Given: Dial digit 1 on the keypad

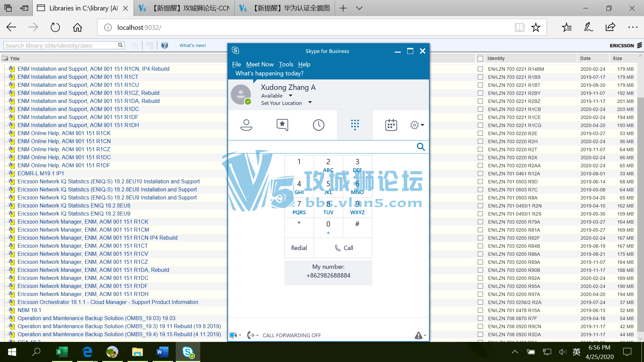Looking at the screenshot, I should pos(299,166).
